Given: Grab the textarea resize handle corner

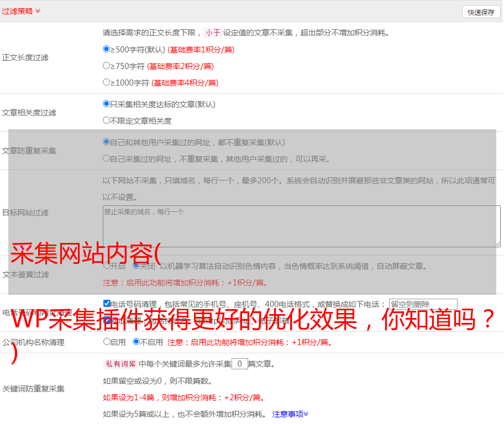Looking at the screenshot, I should tap(498, 245).
